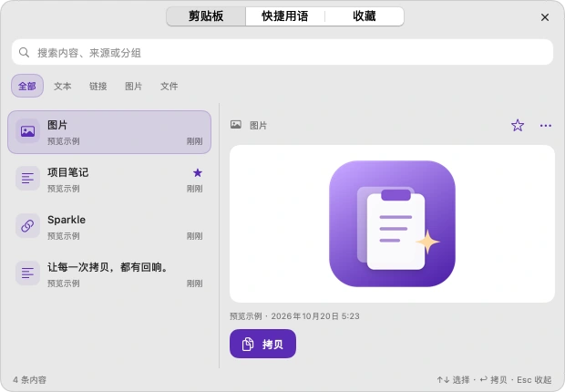Click the 图片 label in preview header
Screen dimensions: 565x392
pyautogui.click(x=259, y=126)
